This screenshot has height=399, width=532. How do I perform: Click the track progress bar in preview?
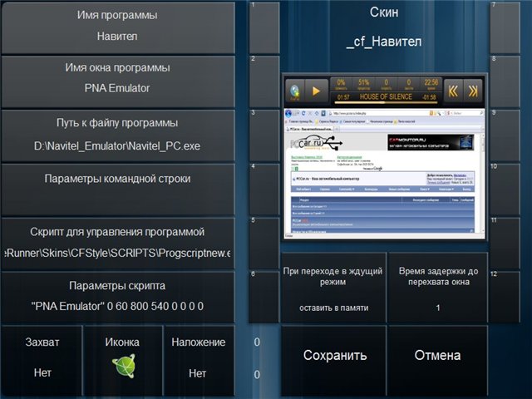point(385,98)
